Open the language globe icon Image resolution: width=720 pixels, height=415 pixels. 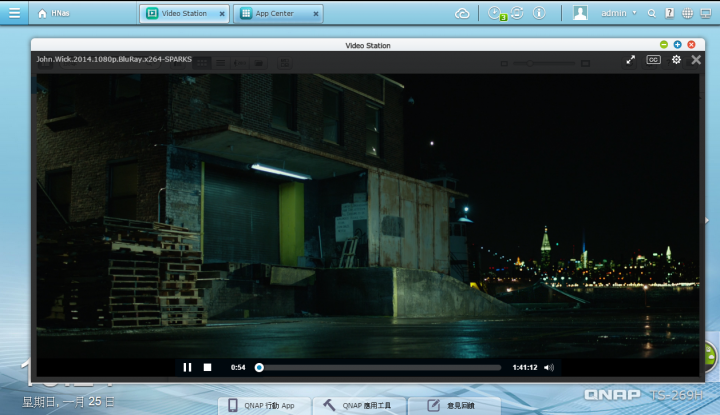687,13
